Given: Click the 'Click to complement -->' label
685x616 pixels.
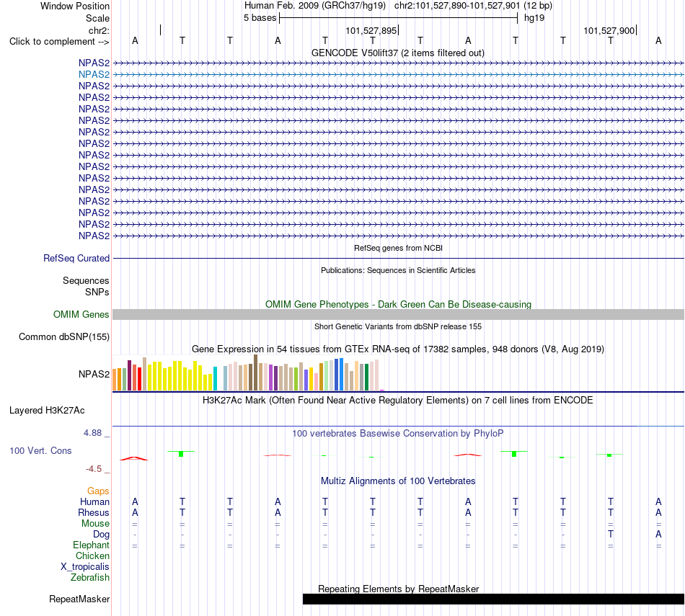Looking at the screenshot, I should [59, 42].
